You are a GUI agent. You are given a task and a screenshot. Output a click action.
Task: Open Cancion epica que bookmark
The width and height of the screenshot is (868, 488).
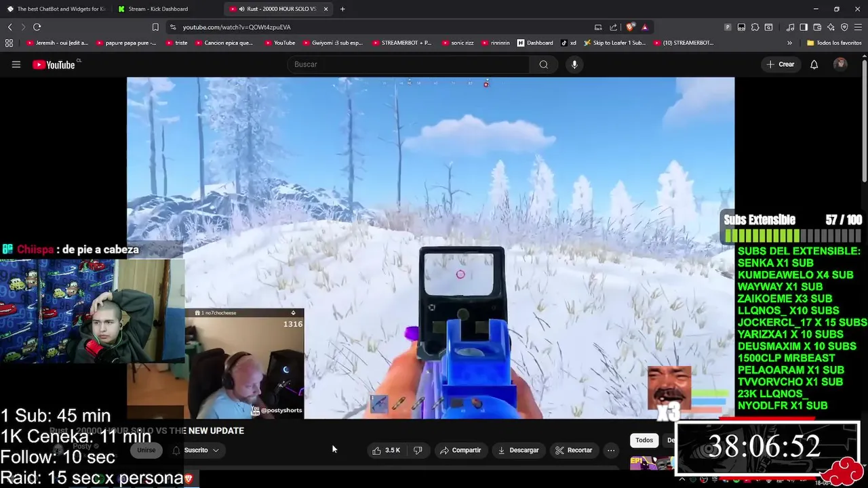[x=224, y=43]
